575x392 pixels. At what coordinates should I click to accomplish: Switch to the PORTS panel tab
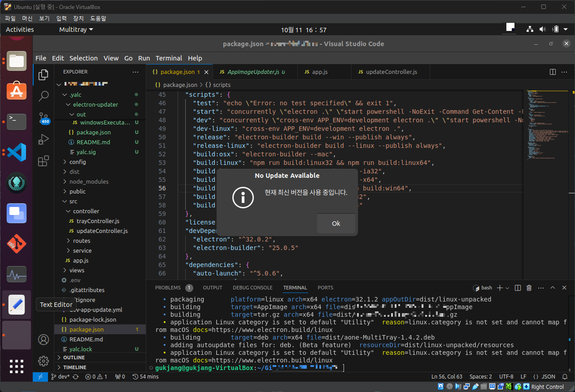pos(325,288)
